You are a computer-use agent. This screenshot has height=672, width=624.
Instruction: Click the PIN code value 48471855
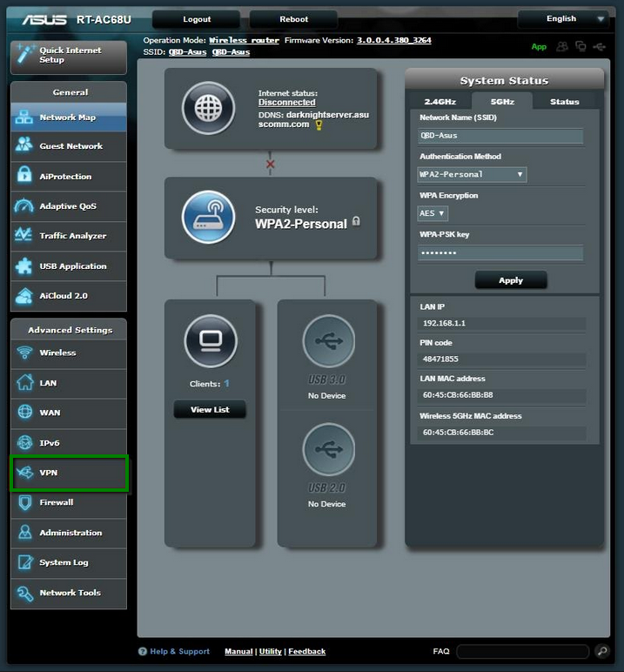click(x=440, y=360)
